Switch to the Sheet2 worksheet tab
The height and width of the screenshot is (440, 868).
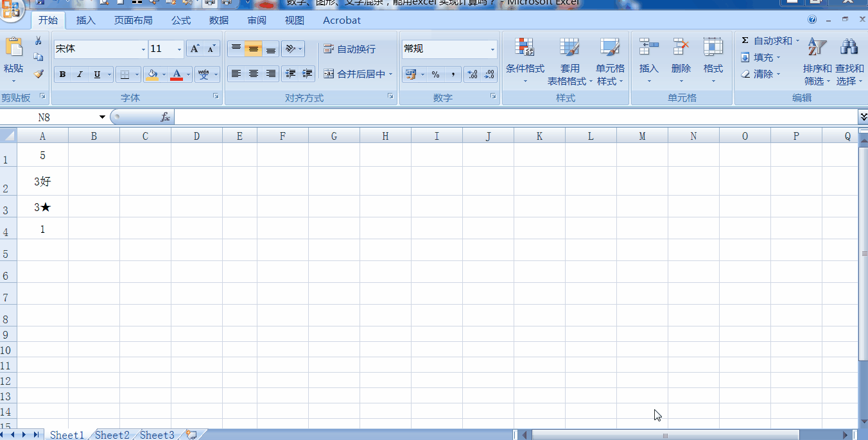click(x=112, y=434)
